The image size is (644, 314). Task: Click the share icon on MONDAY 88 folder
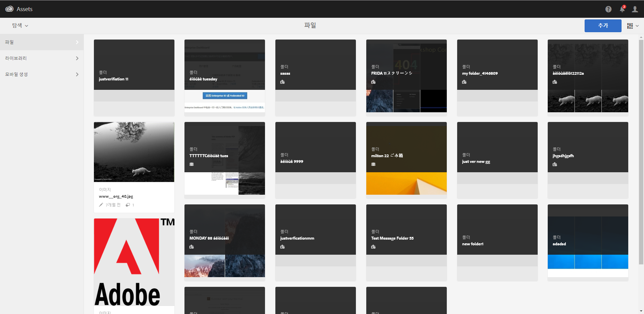tap(192, 247)
